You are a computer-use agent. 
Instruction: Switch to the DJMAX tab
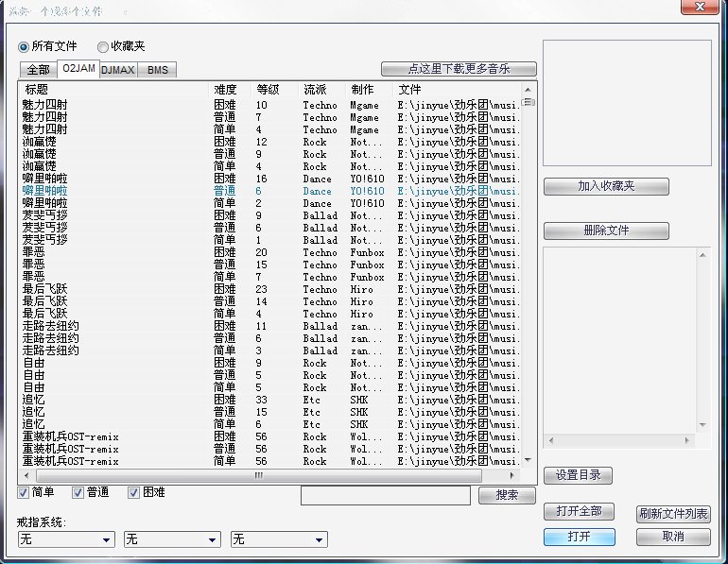(x=118, y=70)
